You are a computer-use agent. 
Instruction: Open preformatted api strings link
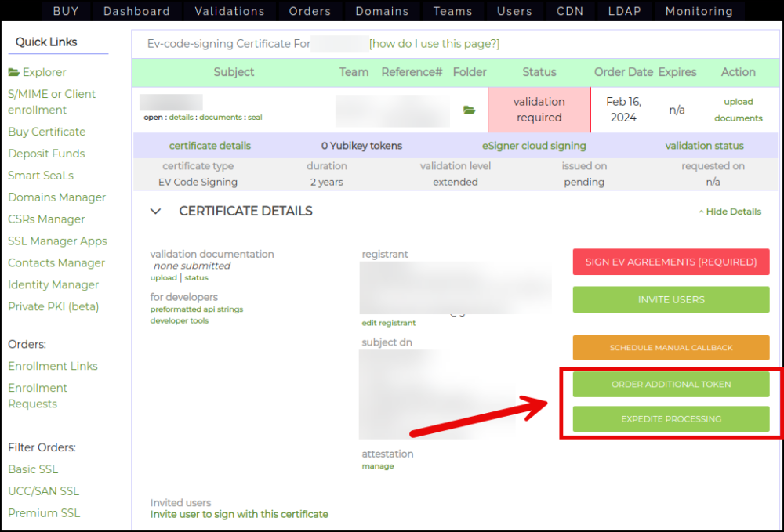click(196, 309)
